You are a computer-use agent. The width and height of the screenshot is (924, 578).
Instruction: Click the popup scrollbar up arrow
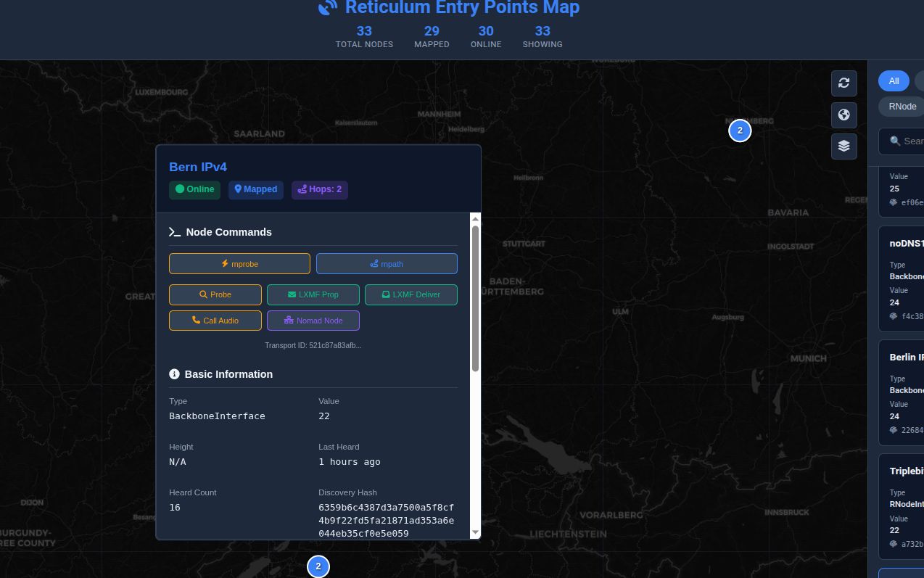tap(476, 218)
